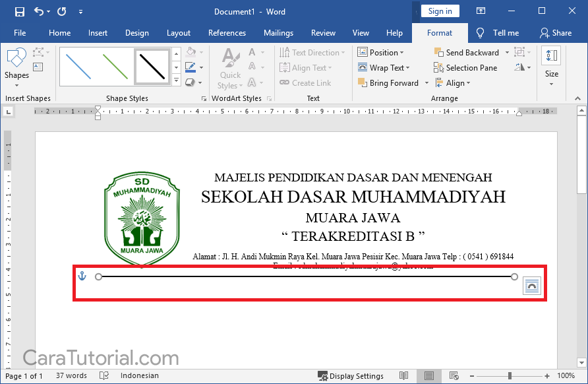588x384 pixels.
Task: Click the Draw Text Box icon
Action: 38,67
